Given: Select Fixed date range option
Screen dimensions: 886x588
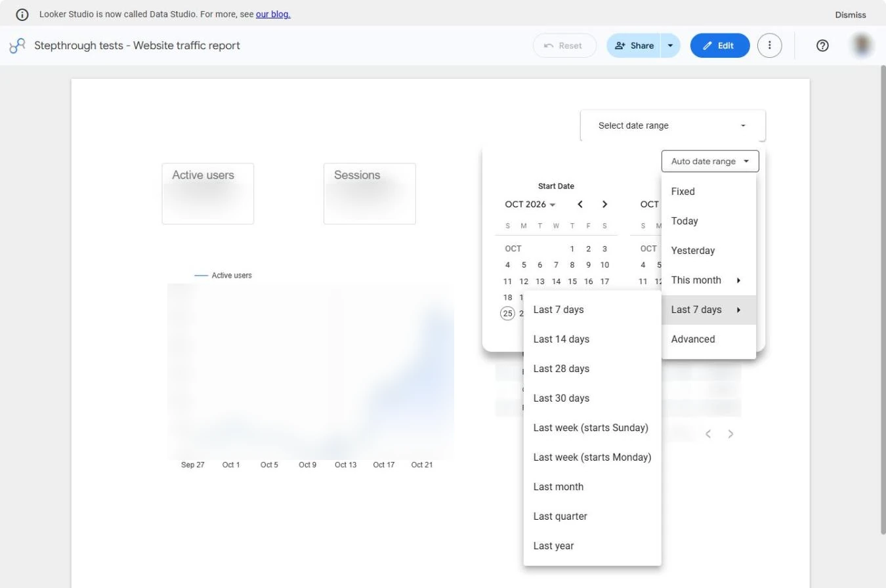Looking at the screenshot, I should click(x=709, y=192).
